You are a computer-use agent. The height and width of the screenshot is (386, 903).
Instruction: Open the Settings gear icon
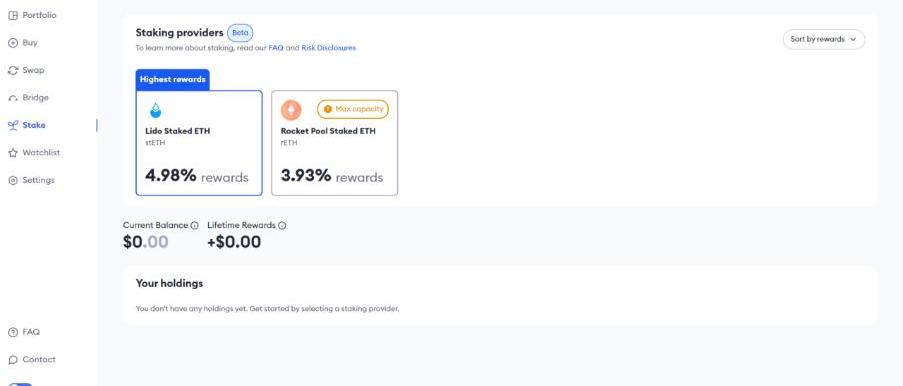[13, 180]
